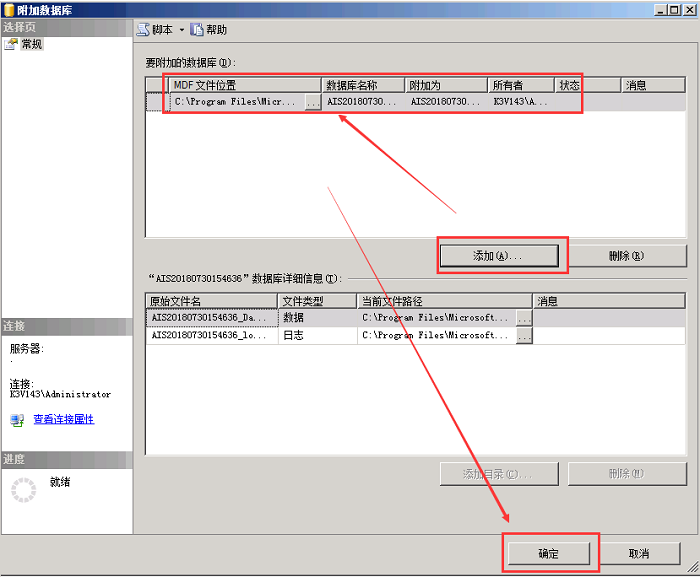Screen dimensions: 700x577
Task: Select the 常规 page in left panel
Action: tap(31, 44)
